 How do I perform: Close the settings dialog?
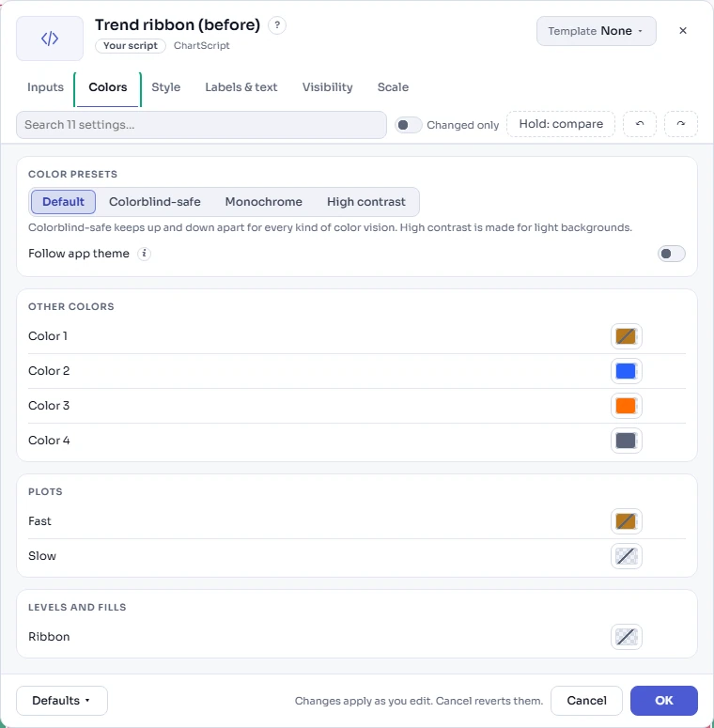tap(683, 31)
